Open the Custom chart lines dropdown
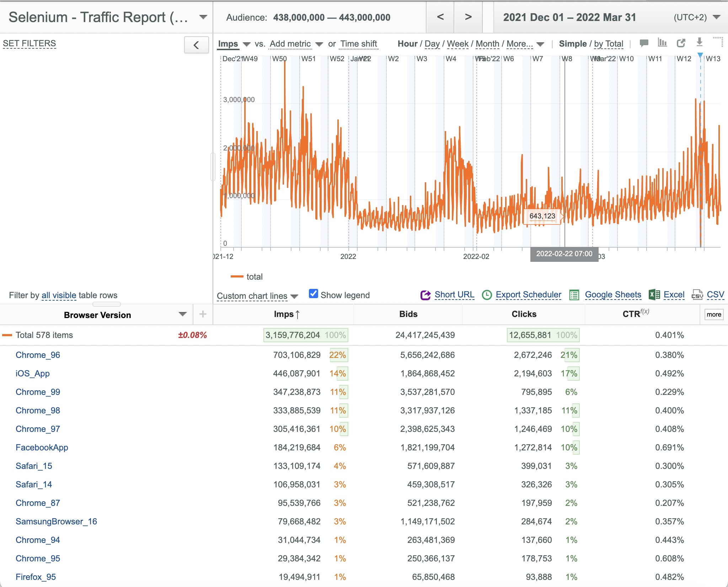Viewport: 728px width, 587px height. (x=257, y=296)
